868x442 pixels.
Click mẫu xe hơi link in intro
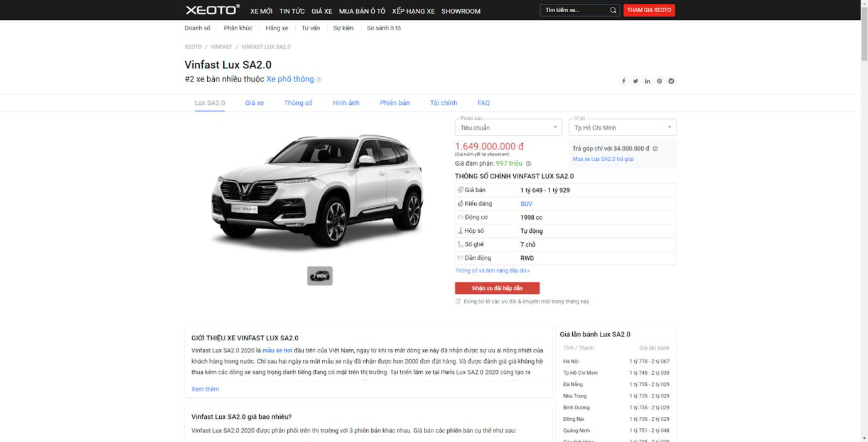click(277, 350)
